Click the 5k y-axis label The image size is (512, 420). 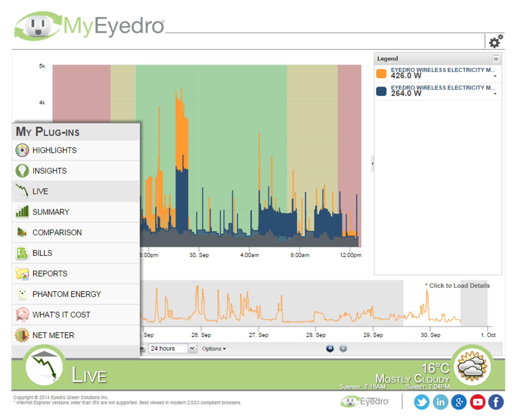(x=42, y=66)
